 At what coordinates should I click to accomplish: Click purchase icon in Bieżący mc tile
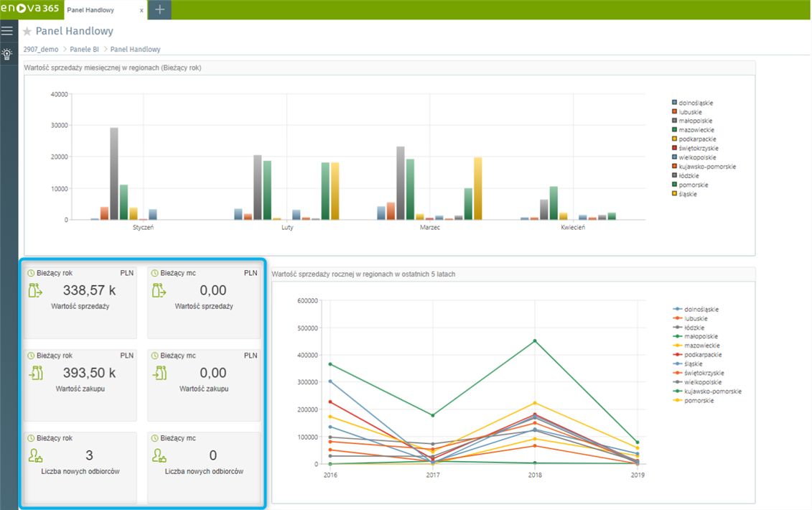click(x=159, y=373)
